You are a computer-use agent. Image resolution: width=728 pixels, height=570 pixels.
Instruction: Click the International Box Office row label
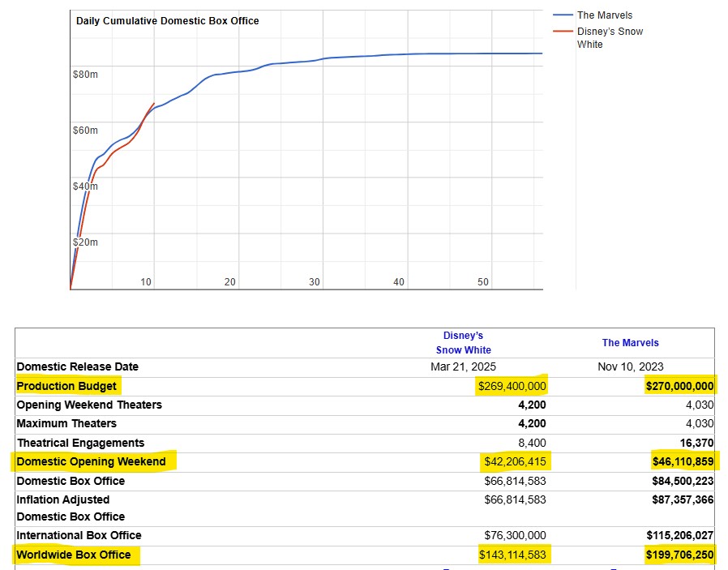point(79,535)
